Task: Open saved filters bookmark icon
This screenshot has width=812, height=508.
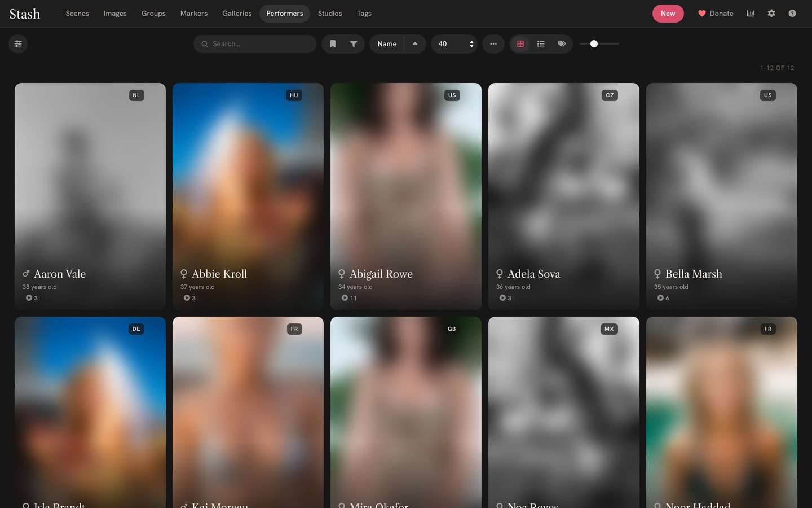Action: click(x=333, y=44)
